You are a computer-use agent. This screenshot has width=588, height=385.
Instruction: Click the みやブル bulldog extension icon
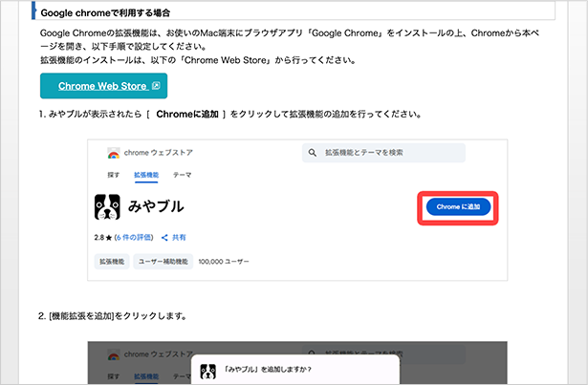tap(107, 207)
